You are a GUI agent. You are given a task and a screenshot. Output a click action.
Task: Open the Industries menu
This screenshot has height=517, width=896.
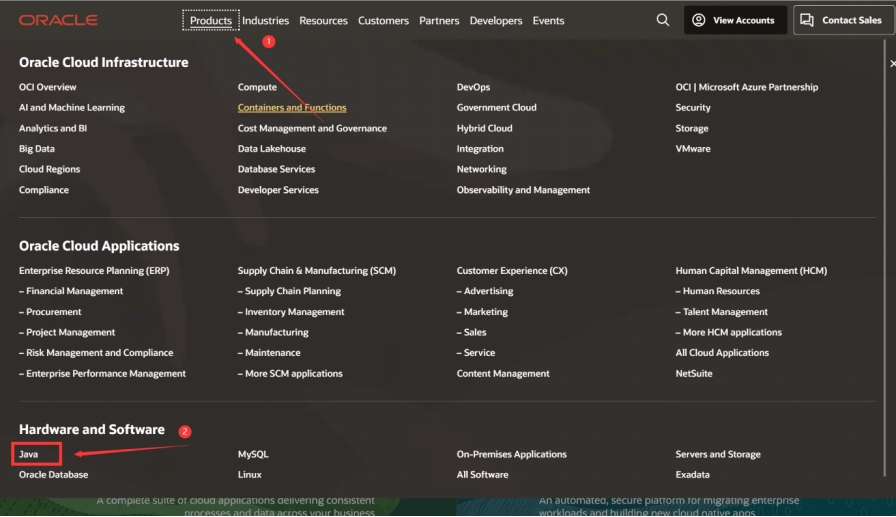tap(265, 20)
